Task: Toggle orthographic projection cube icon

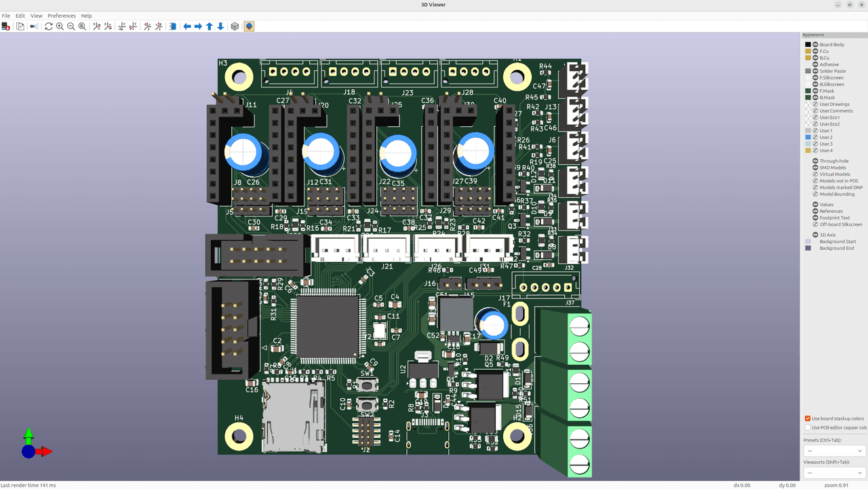Action: [235, 26]
